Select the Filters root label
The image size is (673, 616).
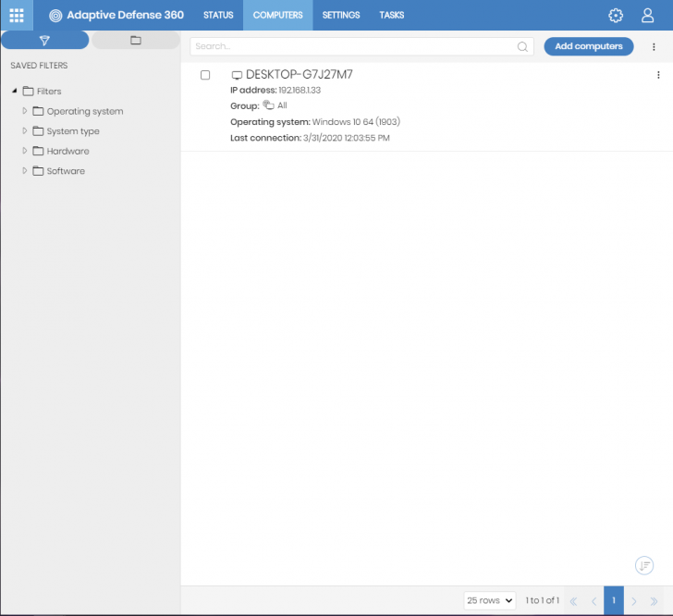click(49, 91)
